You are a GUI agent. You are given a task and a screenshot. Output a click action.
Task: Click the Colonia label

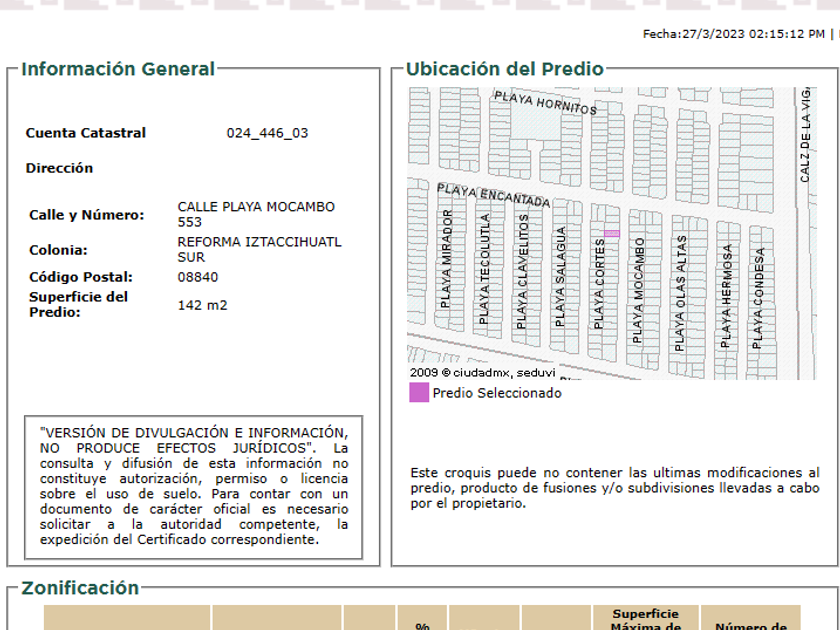click(58, 250)
